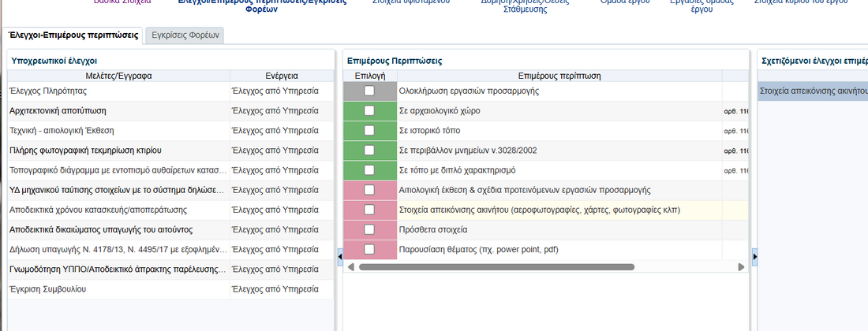Select Στοιχεία απεικόνισης ακινήτου in right panel
The width and height of the screenshot is (868, 331).
pyautogui.click(x=813, y=91)
